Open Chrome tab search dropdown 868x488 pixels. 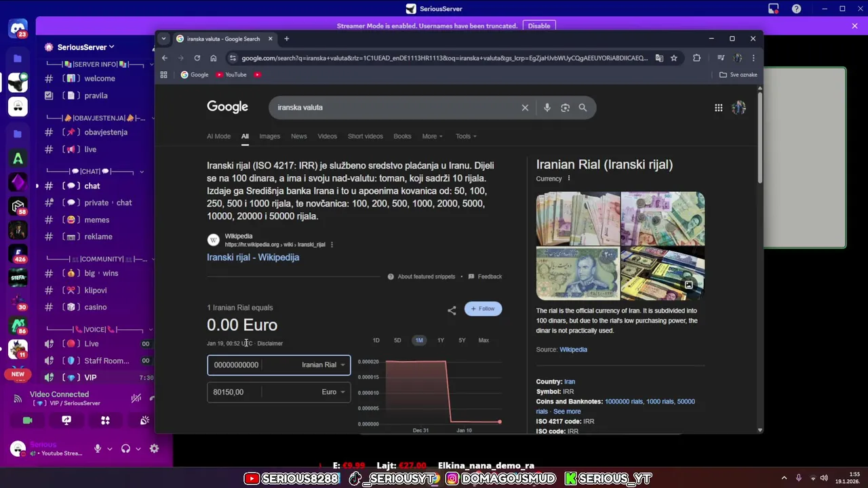coord(163,39)
